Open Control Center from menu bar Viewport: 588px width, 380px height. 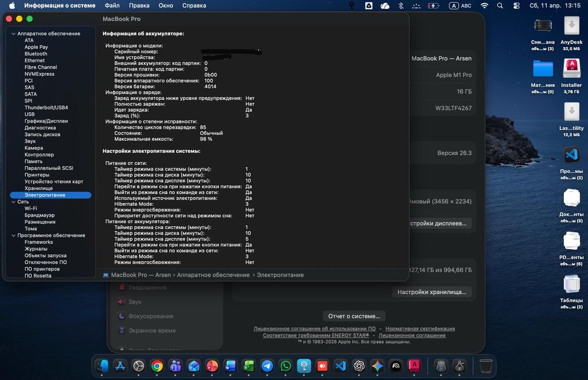coord(516,6)
